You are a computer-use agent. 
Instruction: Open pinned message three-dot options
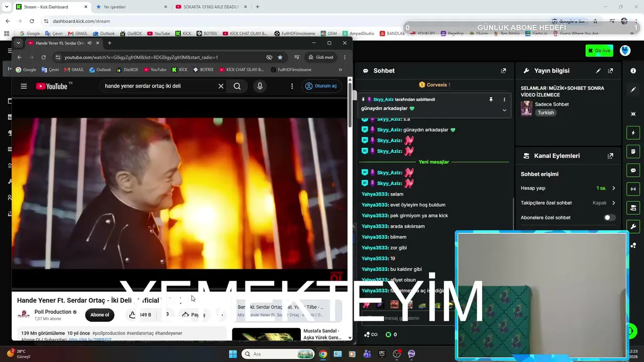(x=504, y=100)
